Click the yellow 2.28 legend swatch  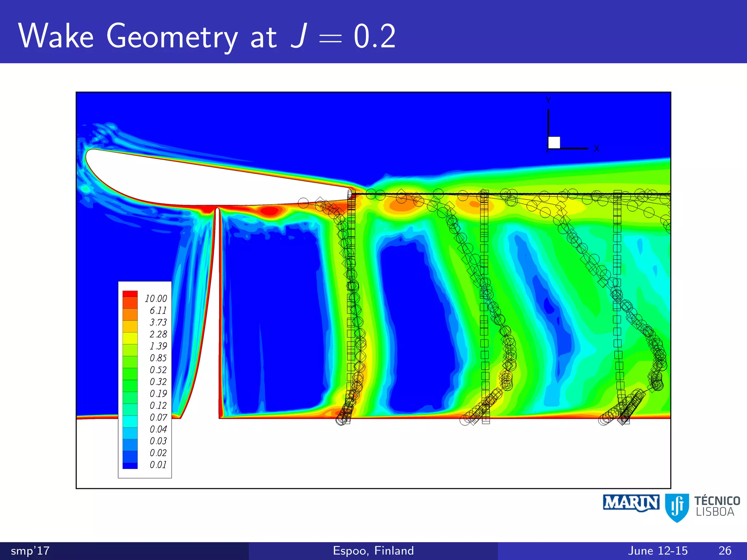click(130, 338)
